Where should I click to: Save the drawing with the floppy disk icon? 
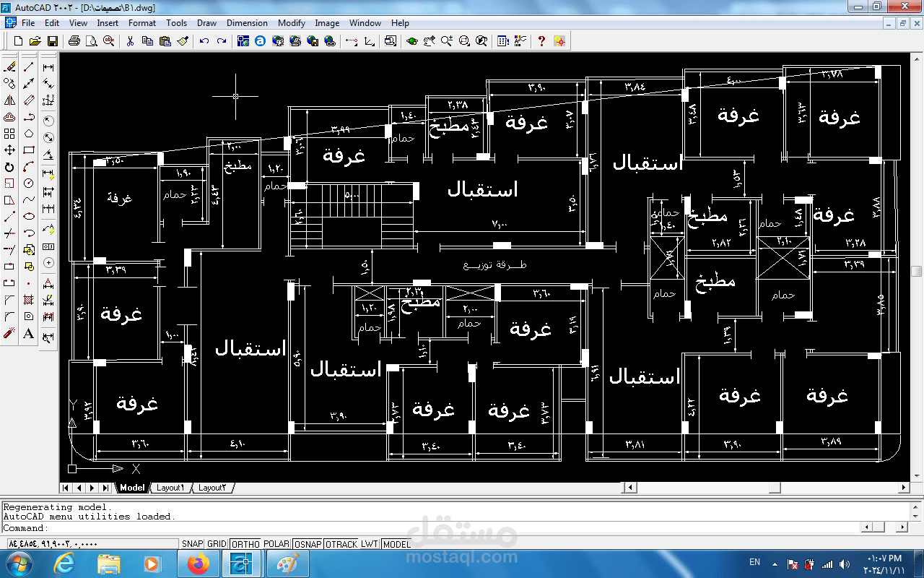(x=52, y=41)
